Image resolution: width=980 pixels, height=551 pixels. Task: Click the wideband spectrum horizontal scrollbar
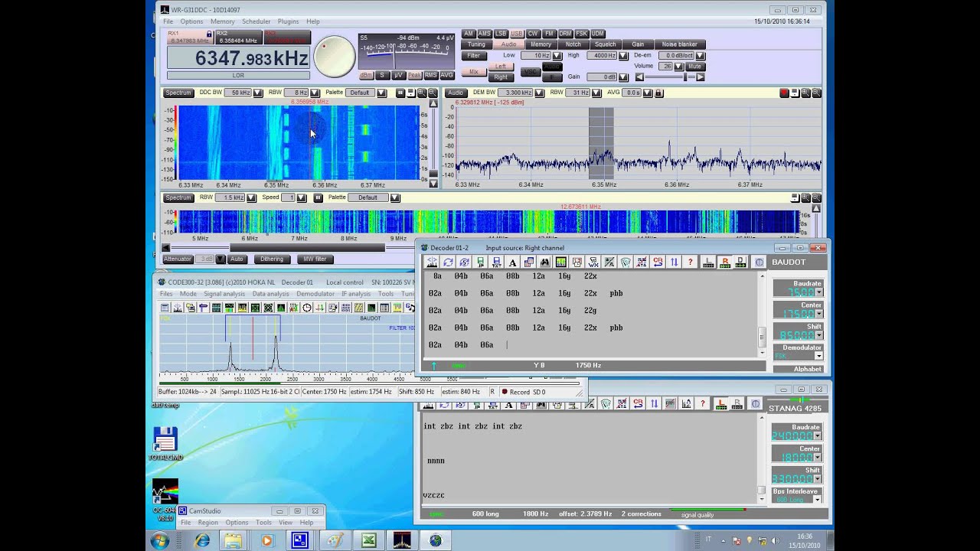tap(306, 247)
